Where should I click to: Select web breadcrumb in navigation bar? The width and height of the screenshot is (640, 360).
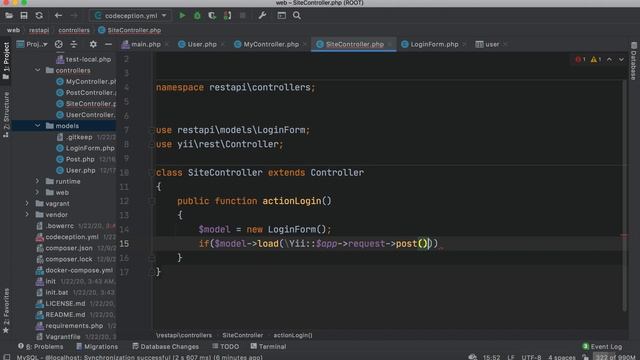point(13,30)
